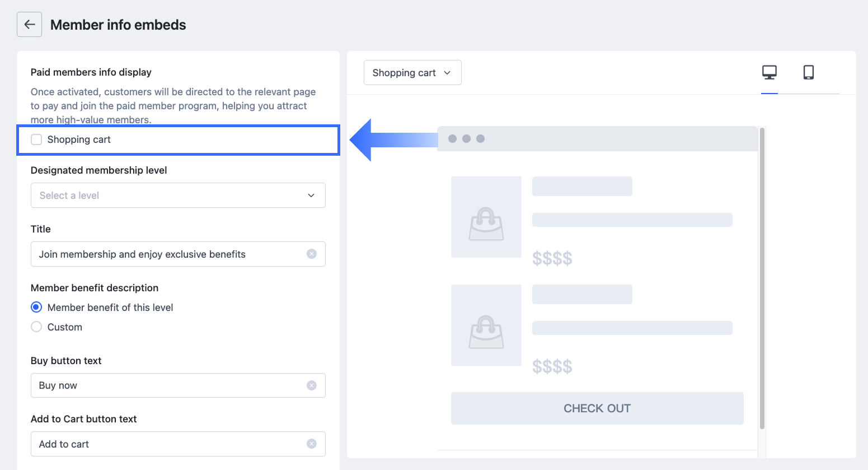Select the Custom radio option

coord(37,327)
